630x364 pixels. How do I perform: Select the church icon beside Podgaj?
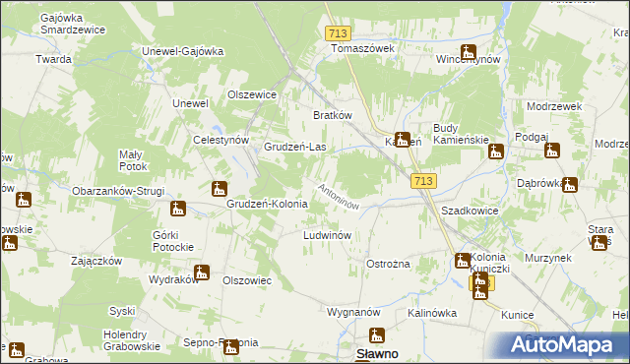point(552,151)
